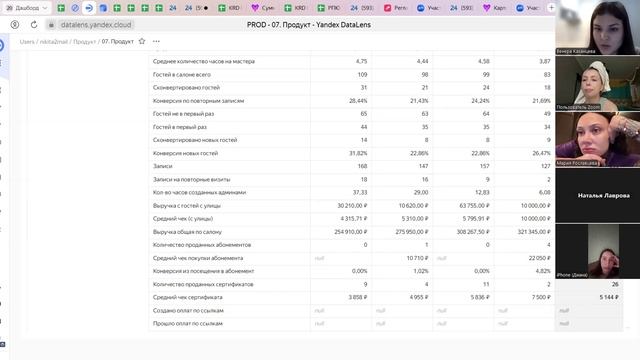Screen dimensions: 640x360
Task: Click row label 'Записи'
Action: pyautogui.click(x=162, y=166)
